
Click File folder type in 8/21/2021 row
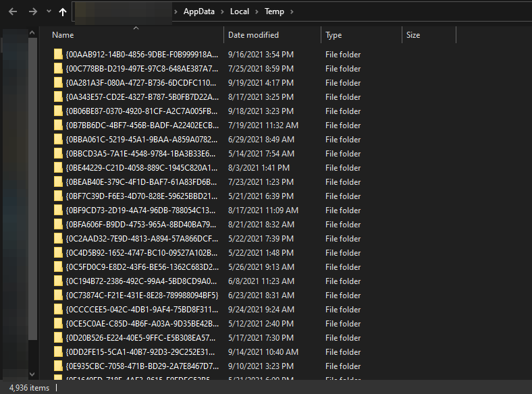343,225
